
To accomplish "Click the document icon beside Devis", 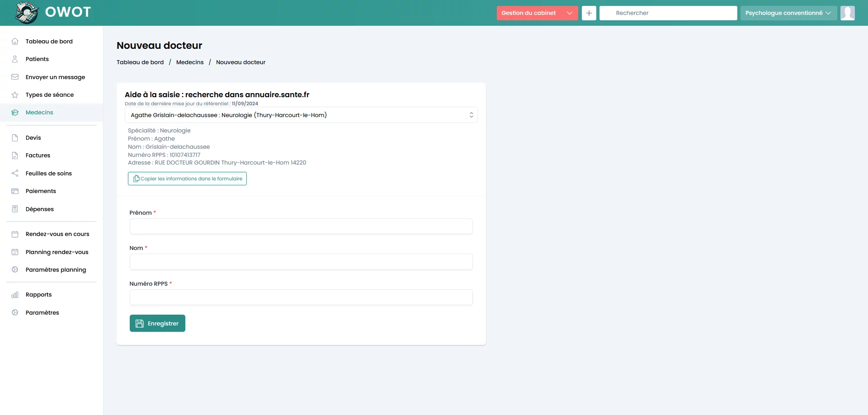I will [15, 138].
